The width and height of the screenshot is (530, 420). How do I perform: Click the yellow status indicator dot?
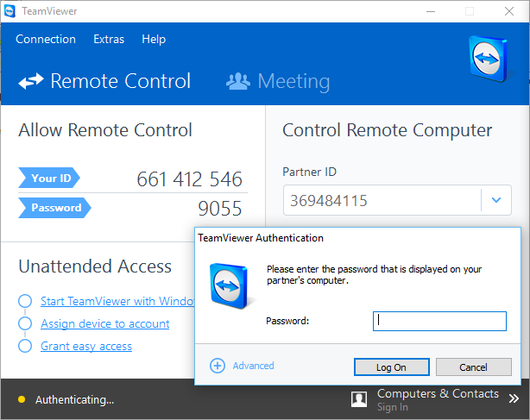(x=22, y=400)
